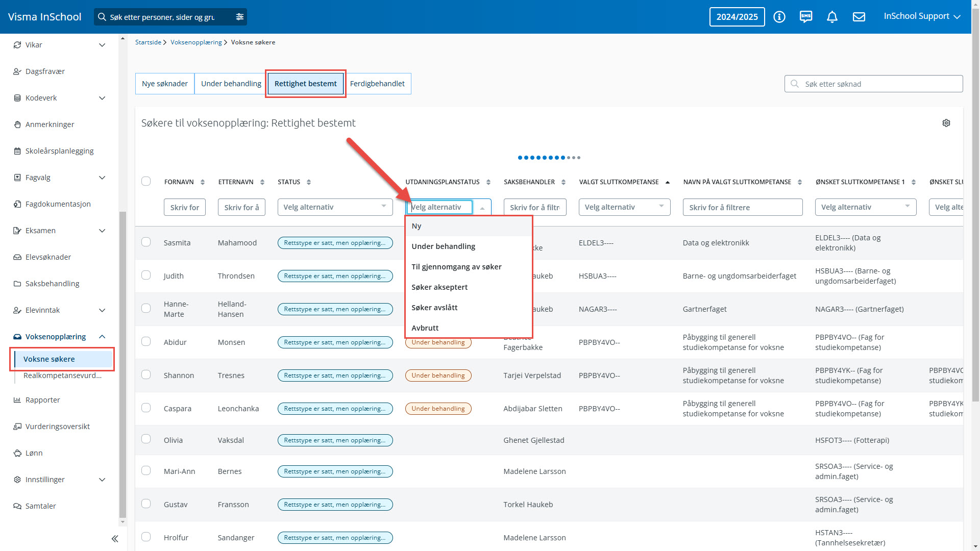The width and height of the screenshot is (980, 551).
Task: Expand the Kodeverk sidebar section
Action: click(x=102, y=98)
